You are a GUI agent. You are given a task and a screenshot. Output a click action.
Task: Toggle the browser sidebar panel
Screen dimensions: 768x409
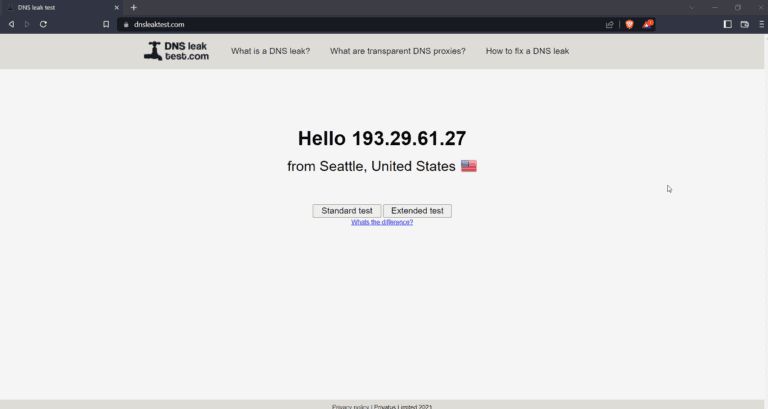(727, 24)
